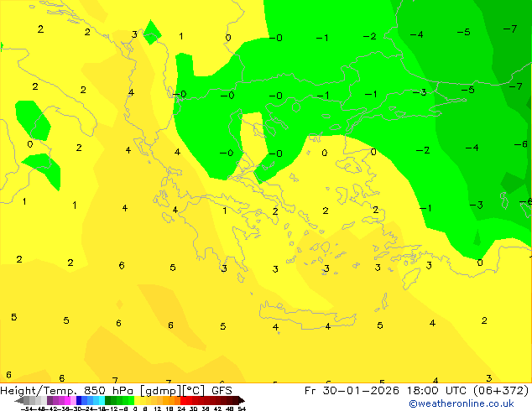Select the GFS model label
The width and height of the screenshot is (532, 411).
point(222,391)
